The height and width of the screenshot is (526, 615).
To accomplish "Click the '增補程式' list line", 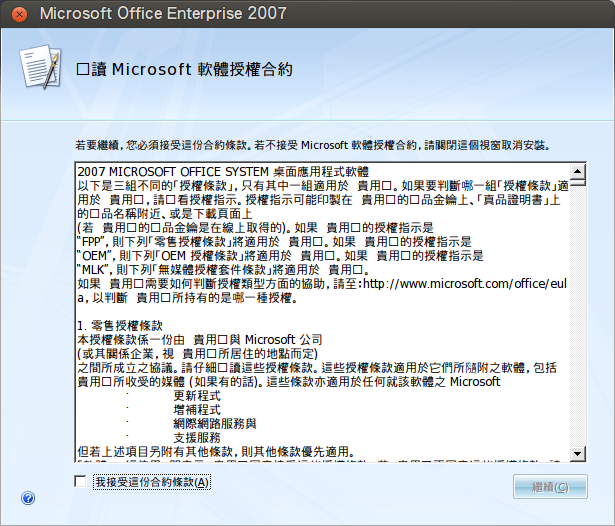I will (197, 410).
